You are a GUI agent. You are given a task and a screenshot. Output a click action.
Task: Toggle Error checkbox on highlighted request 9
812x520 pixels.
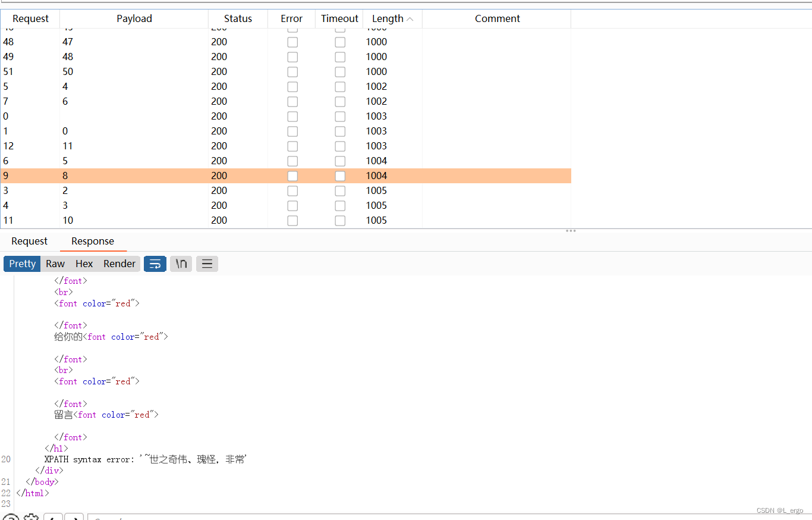292,176
